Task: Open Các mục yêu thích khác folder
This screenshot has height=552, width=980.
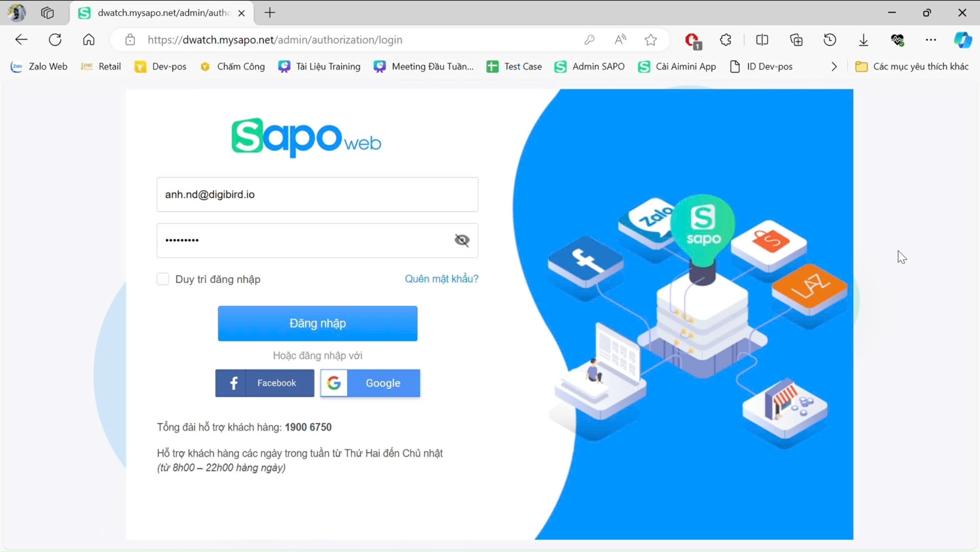Action: point(912,67)
